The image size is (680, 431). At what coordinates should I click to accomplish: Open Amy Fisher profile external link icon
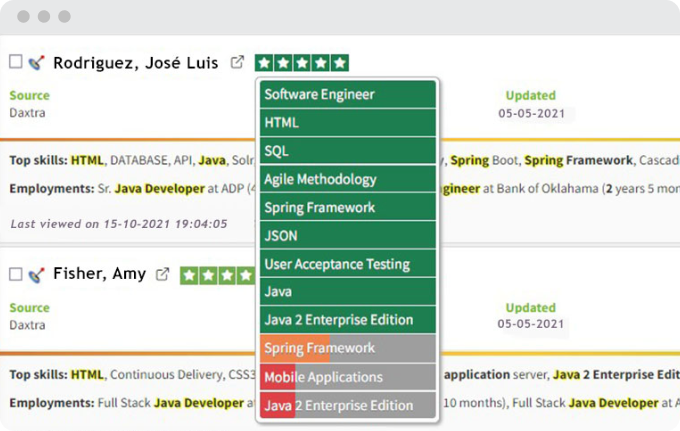click(x=162, y=274)
